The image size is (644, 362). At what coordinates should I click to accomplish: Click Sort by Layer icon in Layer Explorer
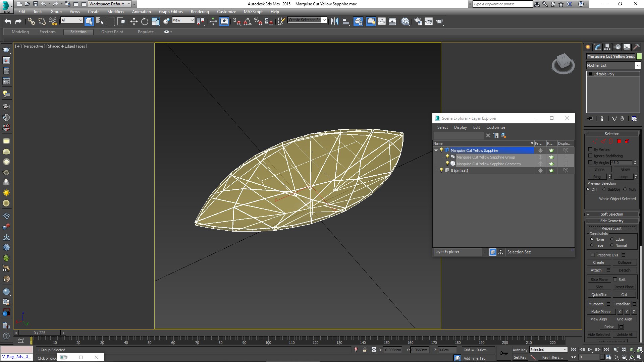tap(493, 252)
